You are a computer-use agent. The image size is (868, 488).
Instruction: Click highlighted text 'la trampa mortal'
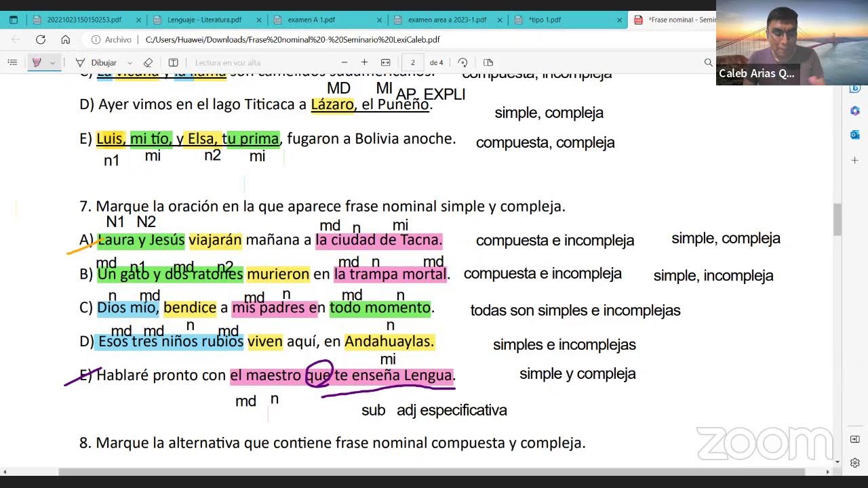390,274
